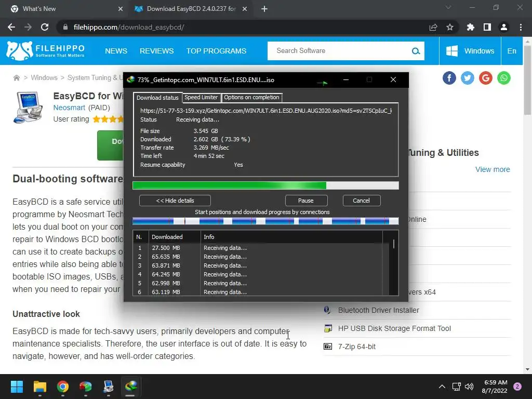Reload the FileHippo page
The height and width of the screenshot is (399, 532).
45,27
